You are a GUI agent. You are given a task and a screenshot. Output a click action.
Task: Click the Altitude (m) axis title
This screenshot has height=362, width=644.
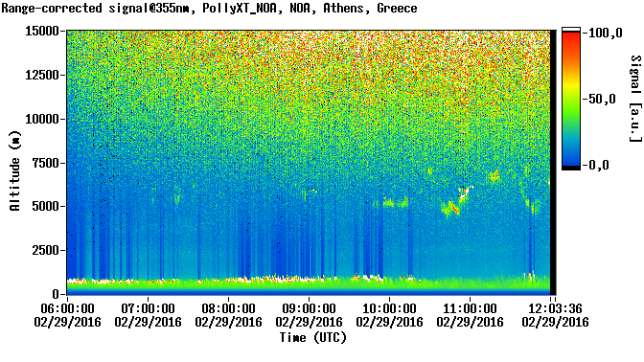[x=14, y=171]
